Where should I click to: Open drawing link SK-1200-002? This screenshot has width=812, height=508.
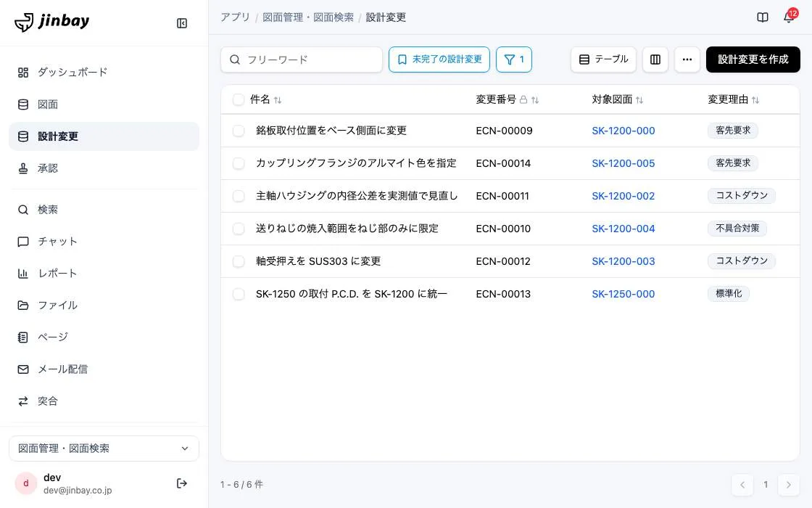[623, 196]
